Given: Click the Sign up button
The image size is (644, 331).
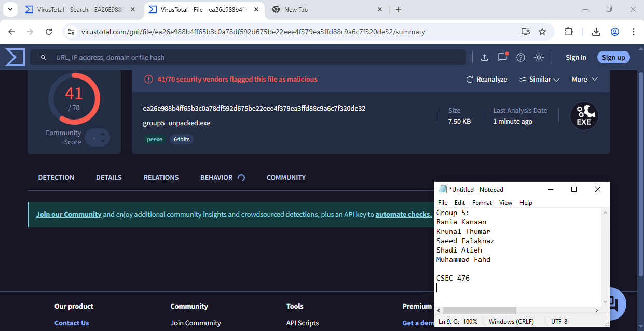Looking at the screenshot, I should click(613, 57).
